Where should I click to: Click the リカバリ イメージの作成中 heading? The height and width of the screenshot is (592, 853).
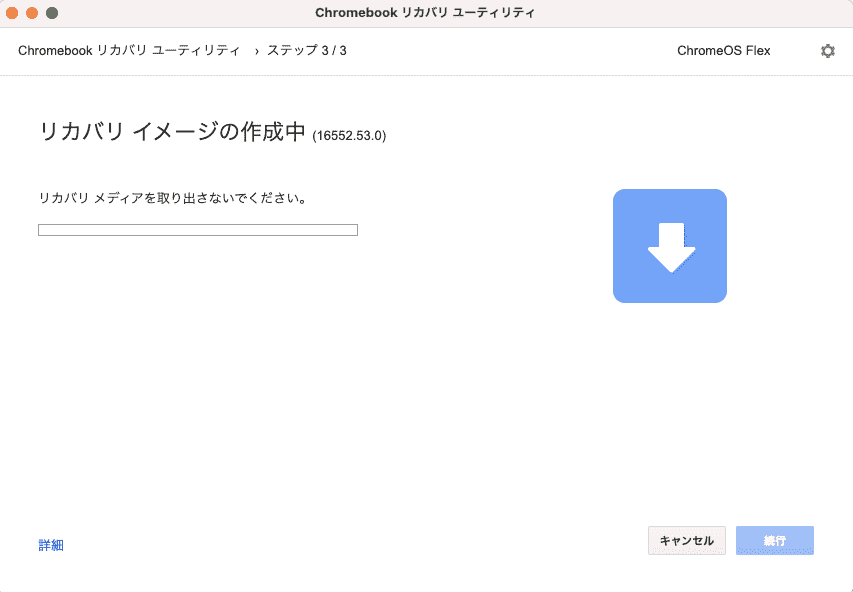pyautogui.click(x=172, y=132)
